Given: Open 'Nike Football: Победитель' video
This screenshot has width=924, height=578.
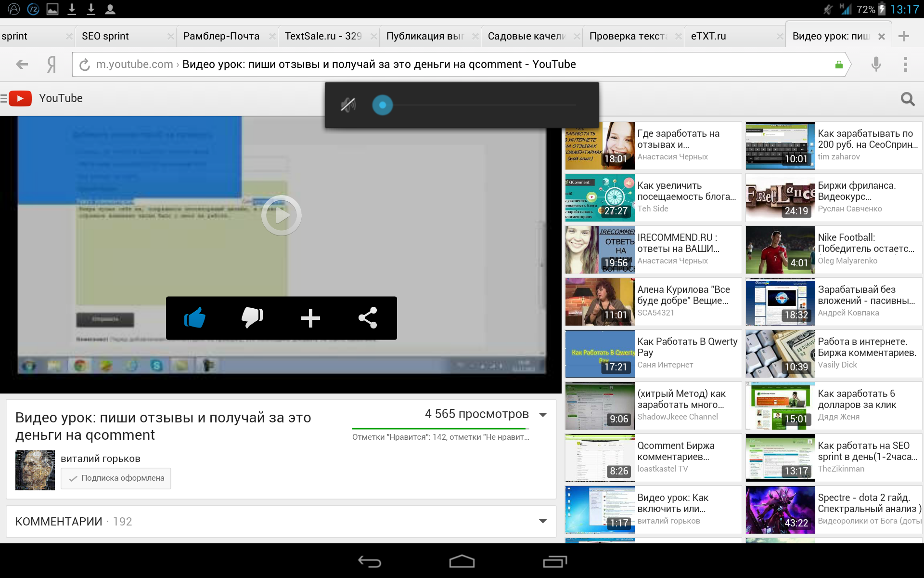Looking at the screenshot, I should (834, 250).
